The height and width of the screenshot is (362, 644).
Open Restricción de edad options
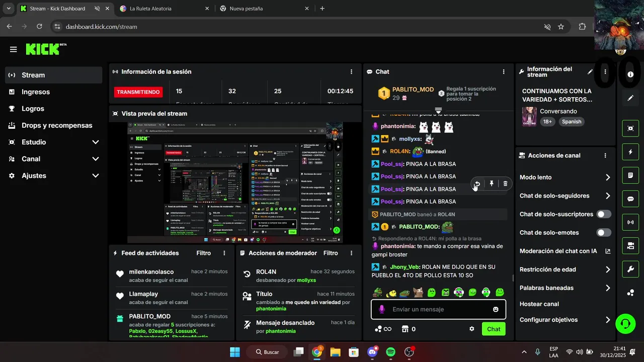(x=565, y=269)
